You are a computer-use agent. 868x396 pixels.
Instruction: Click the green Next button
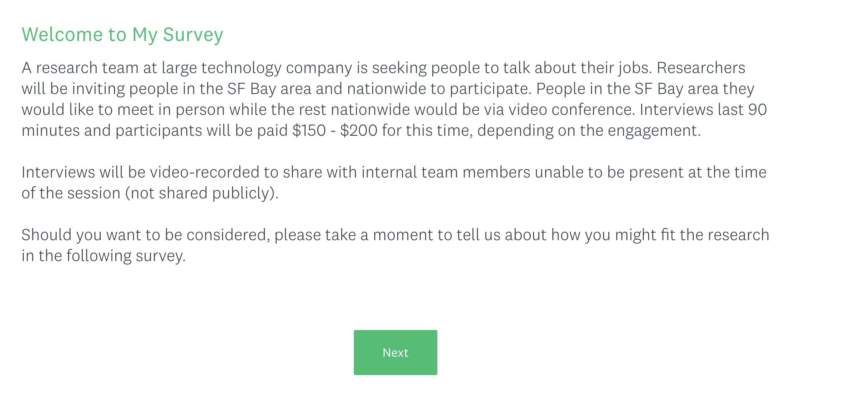(x=395, y=352)
